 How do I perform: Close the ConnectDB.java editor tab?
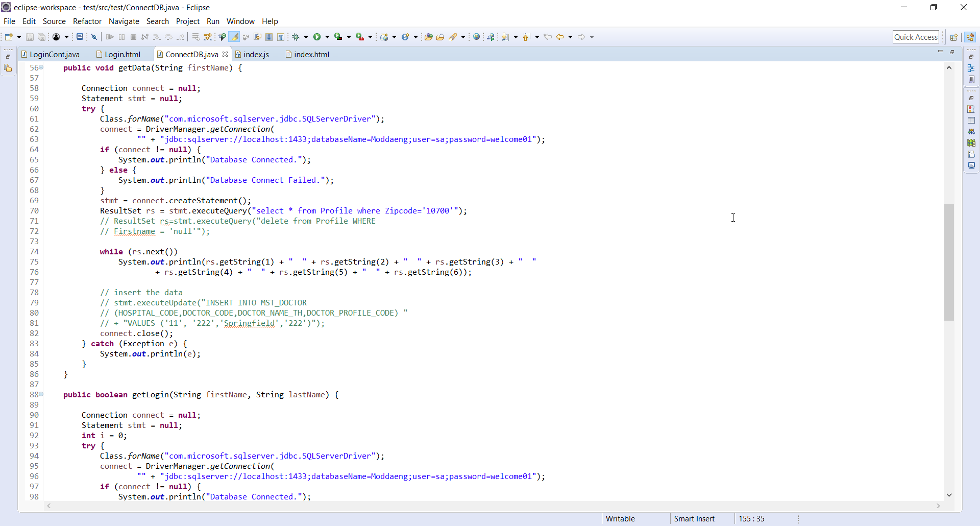(x=225, y=54)
